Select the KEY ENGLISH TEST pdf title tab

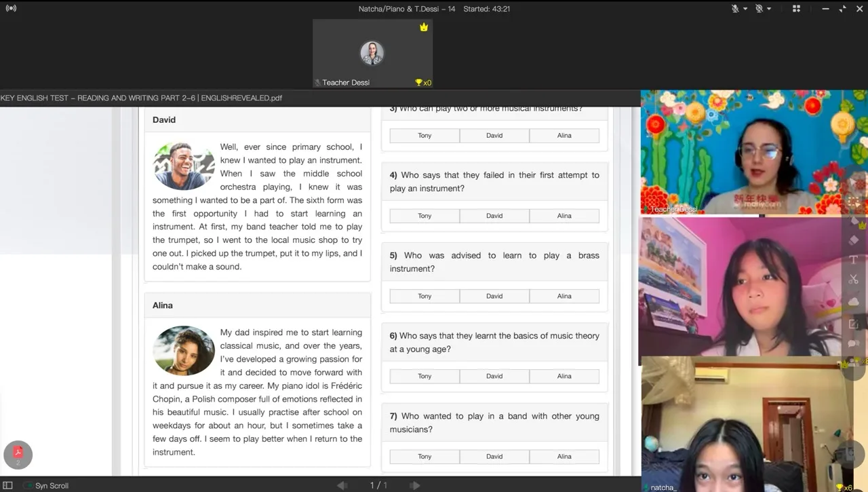click(x=141, y=98)
